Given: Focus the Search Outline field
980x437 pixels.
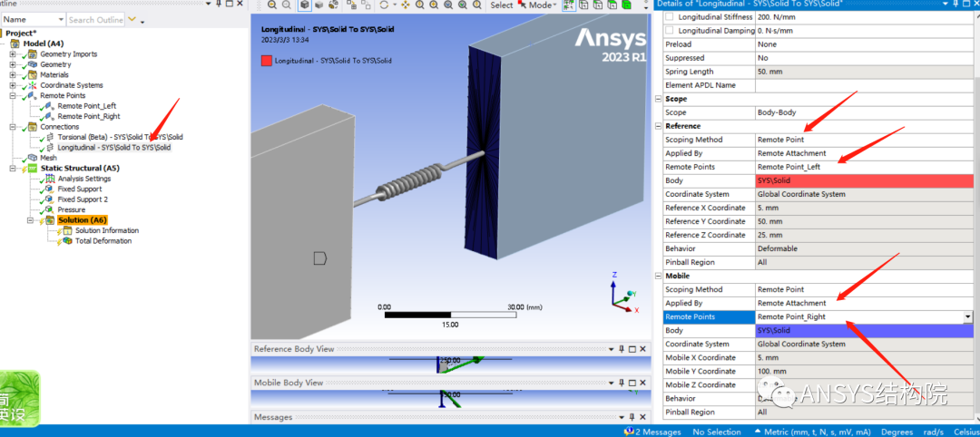Looking at the screenshot, I should [95, 20].
